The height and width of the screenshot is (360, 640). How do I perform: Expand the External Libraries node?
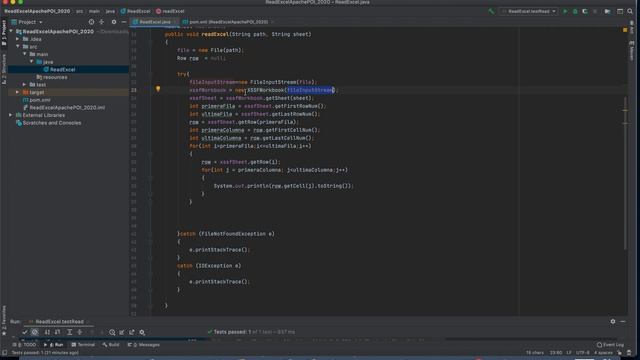coord(11,115)
